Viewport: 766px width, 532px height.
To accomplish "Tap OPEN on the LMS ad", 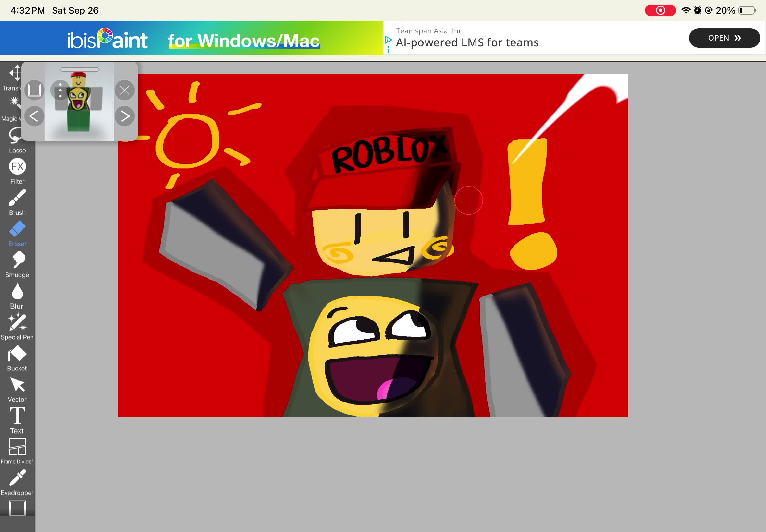I will point(724,38).
